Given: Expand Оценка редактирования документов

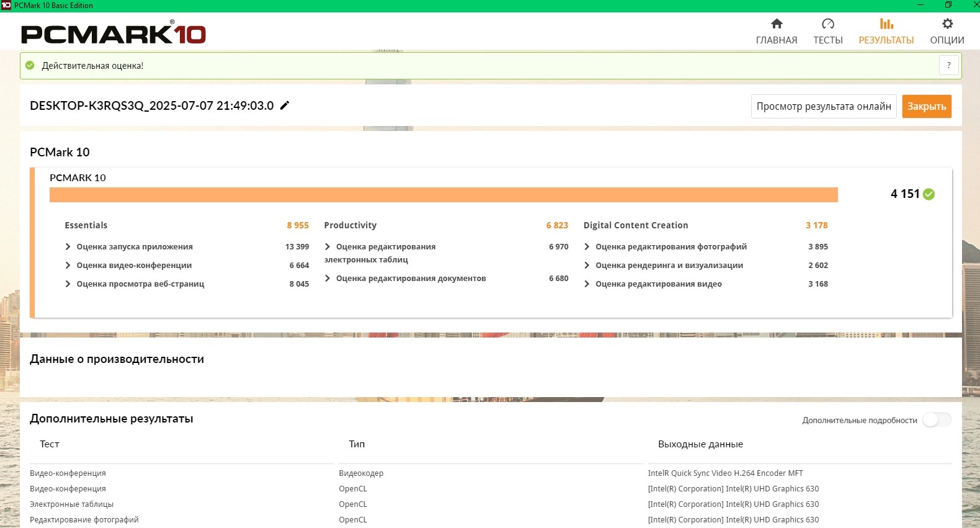Looking at the screenshot, I should (327, 279).
